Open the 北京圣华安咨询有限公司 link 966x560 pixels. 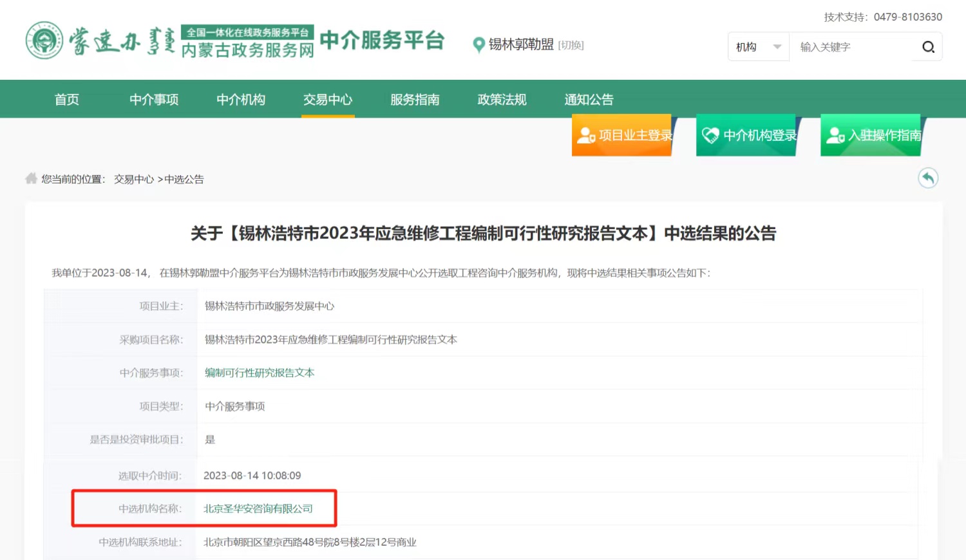point(258,509)
